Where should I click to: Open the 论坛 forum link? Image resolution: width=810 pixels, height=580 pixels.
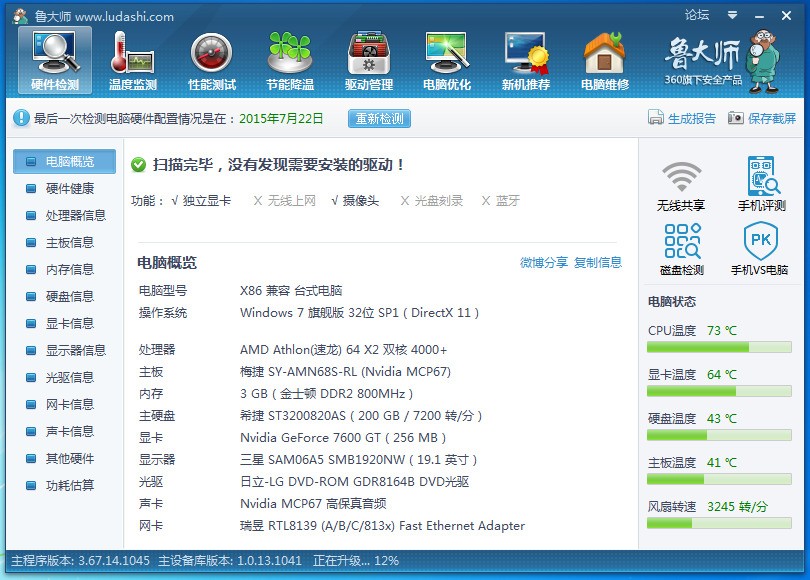pos(696,15)
